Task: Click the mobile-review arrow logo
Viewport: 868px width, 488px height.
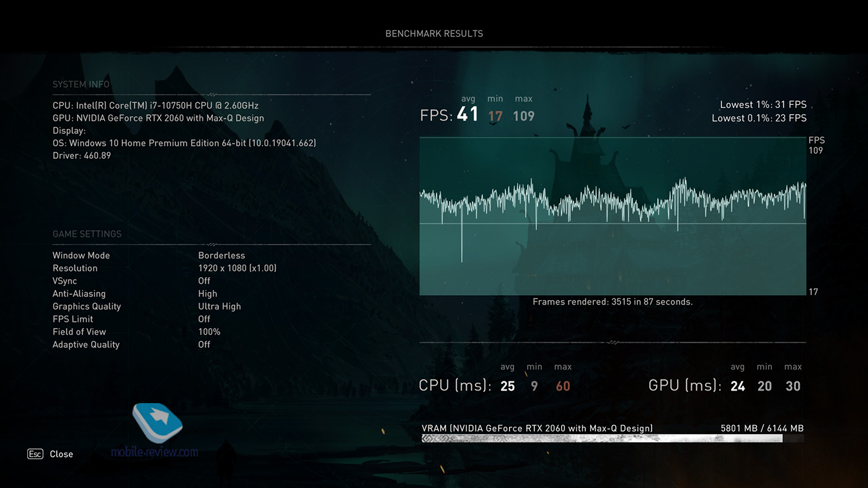Action: click(x=157, y=423)
